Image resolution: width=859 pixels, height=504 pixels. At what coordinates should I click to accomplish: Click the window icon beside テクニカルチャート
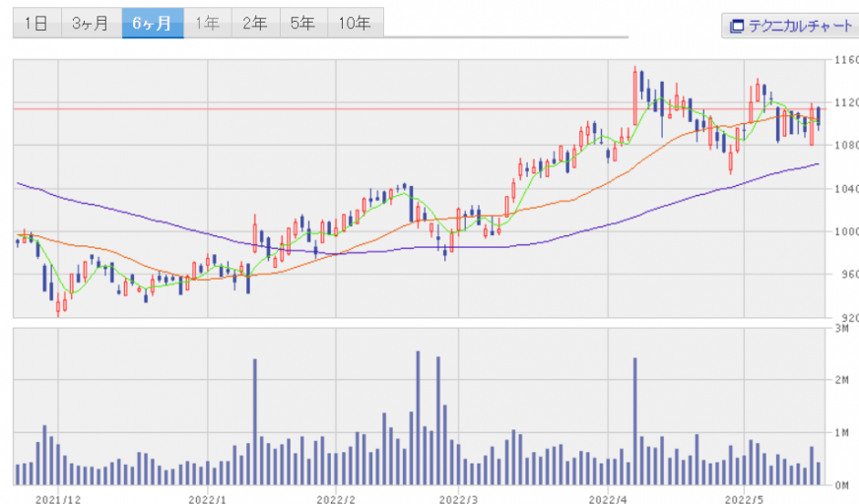tap(736, 27)
